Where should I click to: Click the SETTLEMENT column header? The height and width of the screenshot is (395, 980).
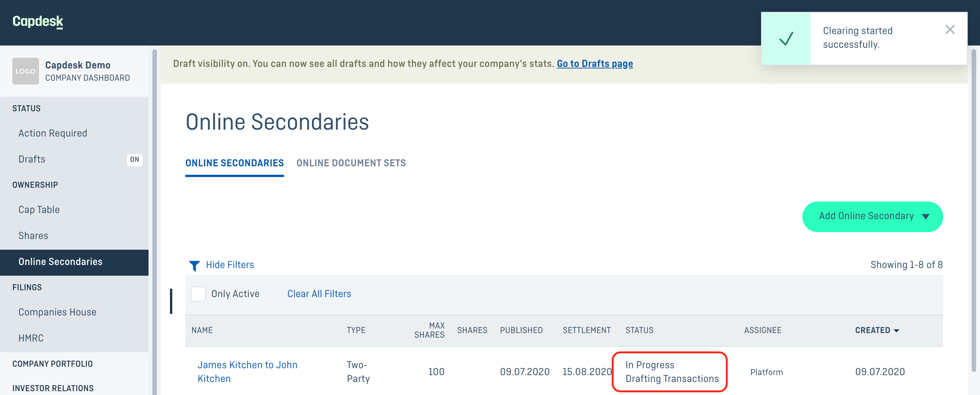point(586,330)
